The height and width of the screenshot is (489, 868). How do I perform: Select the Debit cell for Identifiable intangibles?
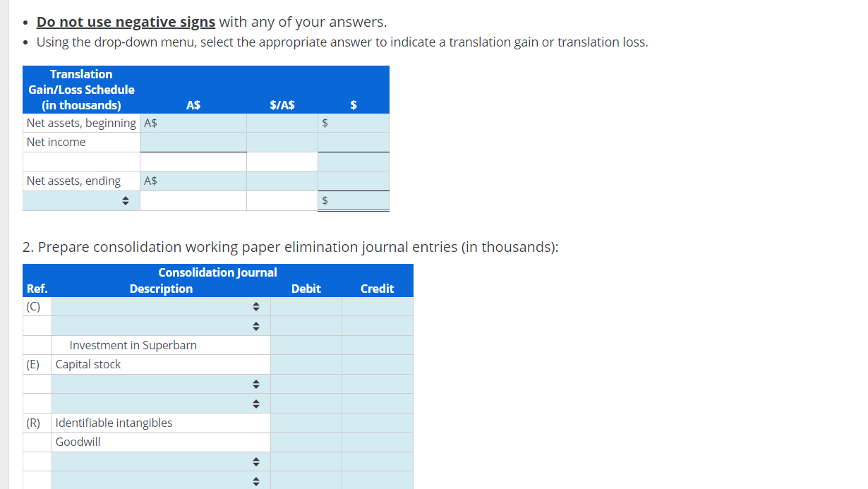(x=306, y=422)
